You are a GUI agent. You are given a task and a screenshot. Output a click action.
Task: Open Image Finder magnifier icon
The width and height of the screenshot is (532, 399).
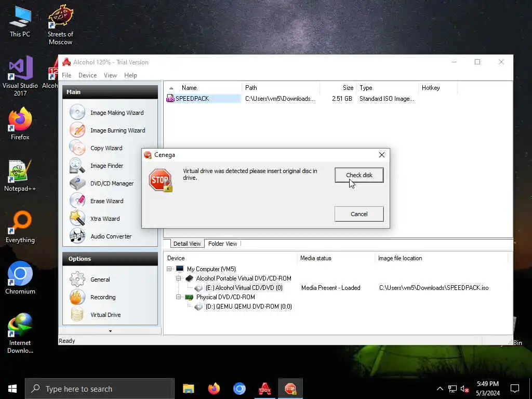coord(77,166)
